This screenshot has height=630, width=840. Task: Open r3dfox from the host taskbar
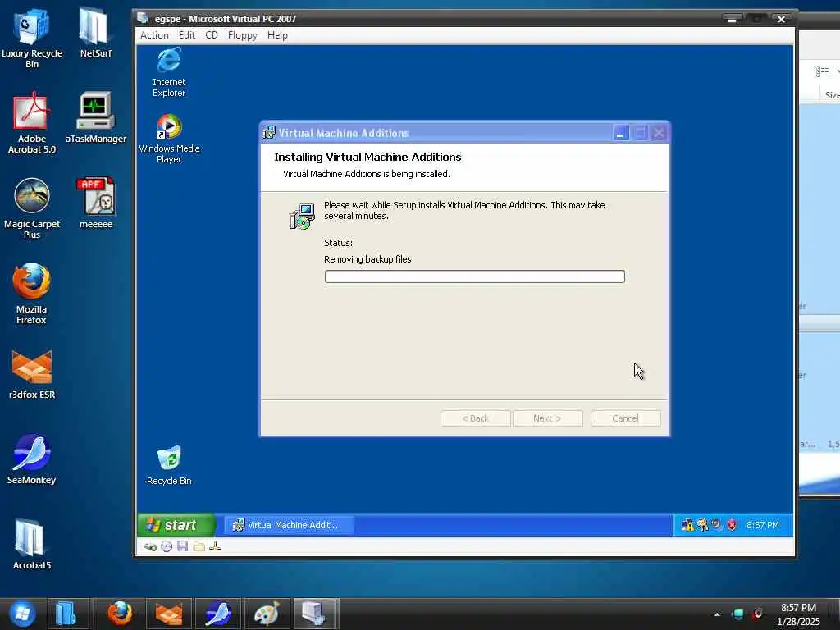coord(169,614)
